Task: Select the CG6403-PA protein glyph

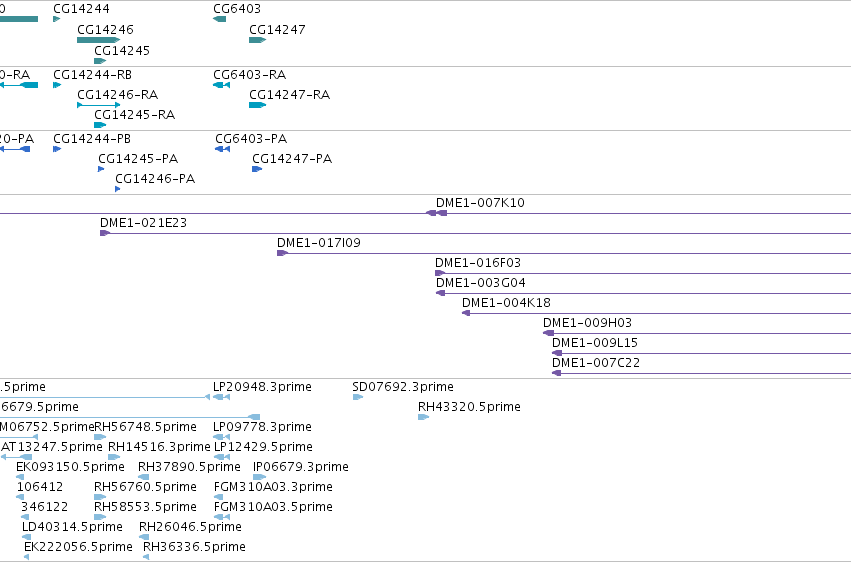Action: coord(223,149)
